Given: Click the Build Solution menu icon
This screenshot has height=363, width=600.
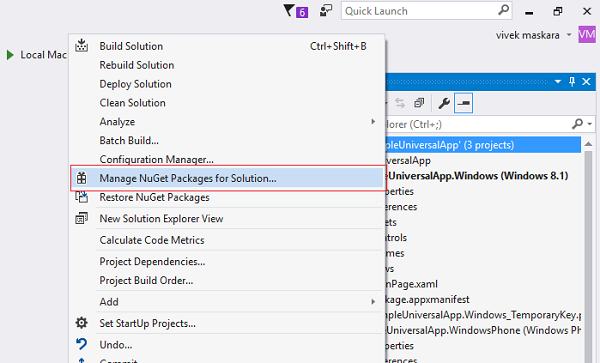Looking at the screenshot, I should coord(82,46).
